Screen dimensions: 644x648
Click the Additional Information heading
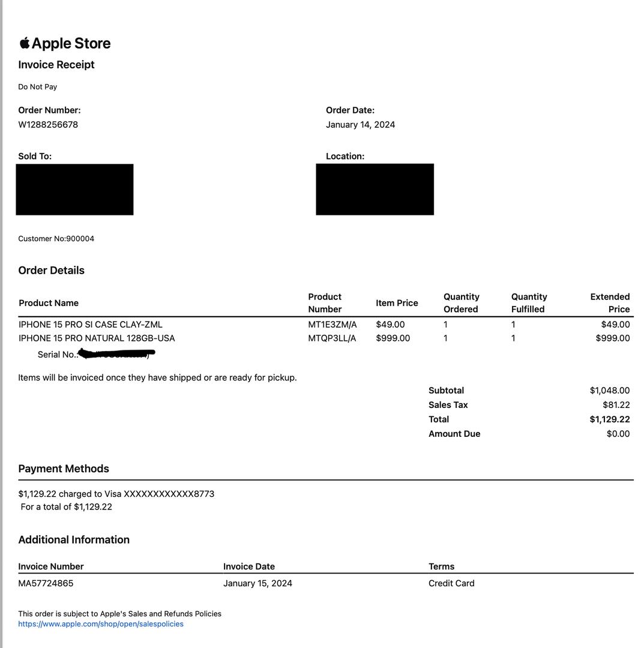pyautogui.click(x=74, y=540)
